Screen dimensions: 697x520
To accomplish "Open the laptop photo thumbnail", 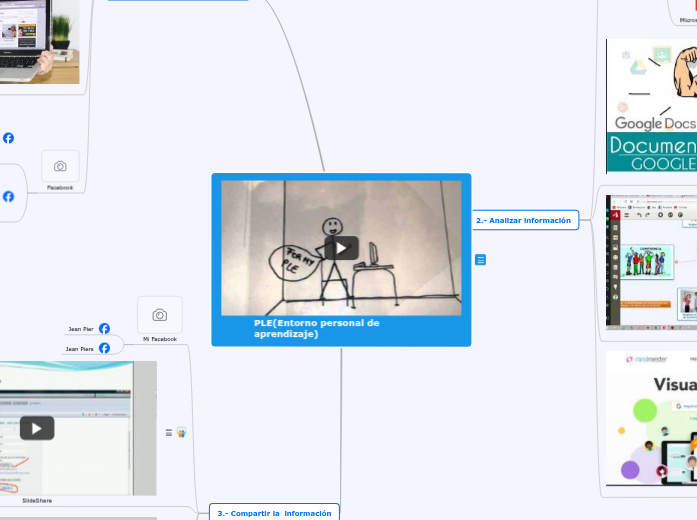I will click(39, 42).
